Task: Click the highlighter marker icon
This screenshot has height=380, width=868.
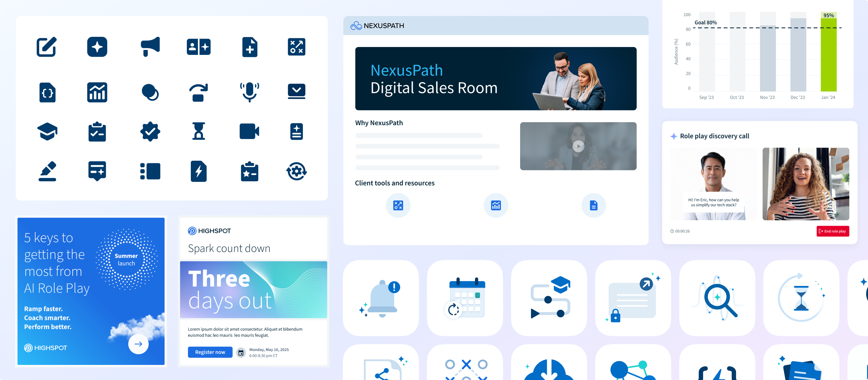Action: coord(47,171)
